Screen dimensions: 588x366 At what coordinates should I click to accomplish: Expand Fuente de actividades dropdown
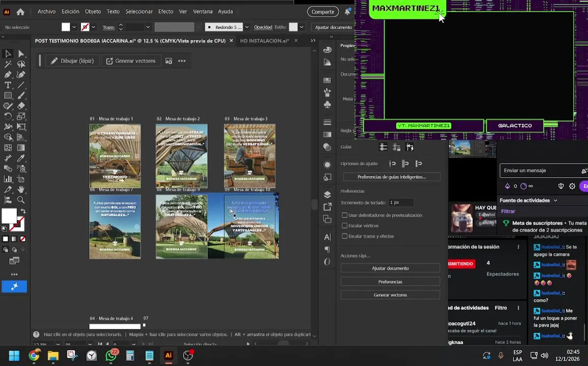[x=555, y=201]
